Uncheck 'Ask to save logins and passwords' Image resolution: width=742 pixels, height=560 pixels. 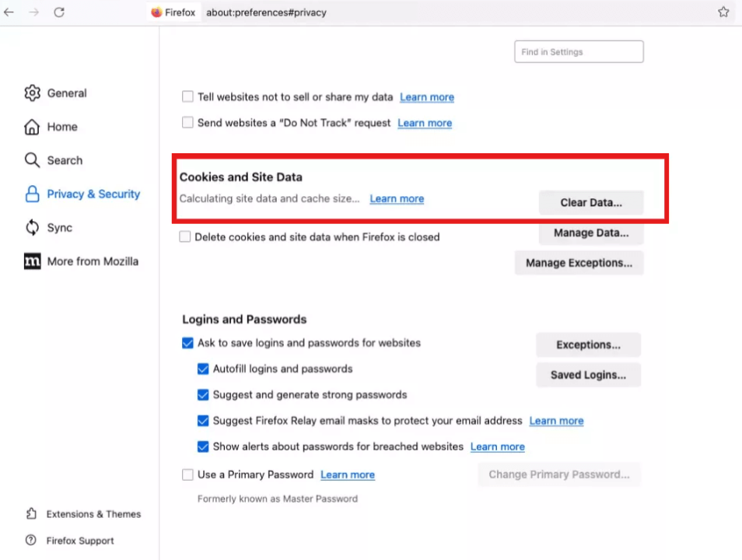187,343
